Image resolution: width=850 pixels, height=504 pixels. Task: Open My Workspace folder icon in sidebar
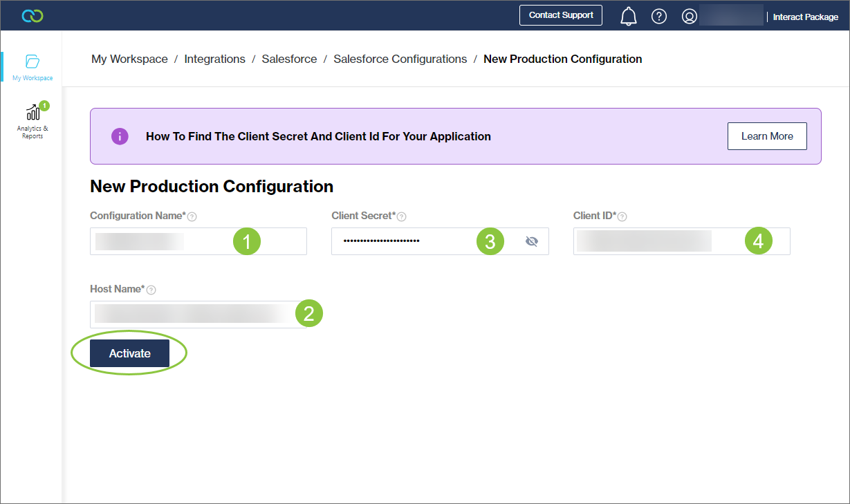tap(33, 62)
